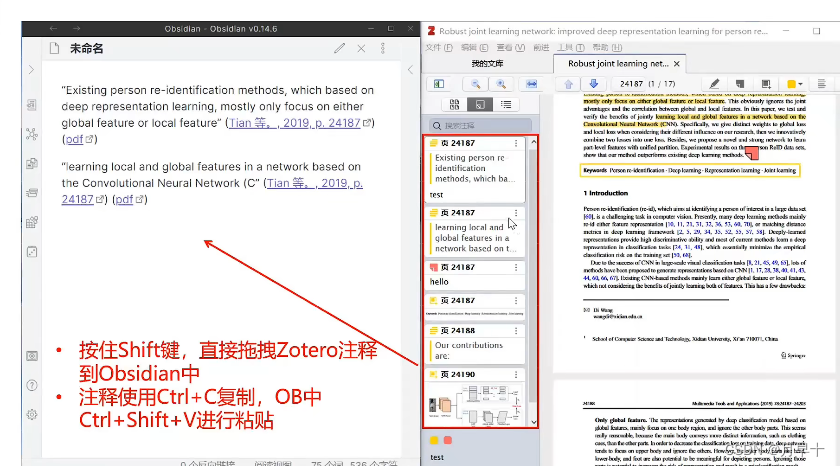Viewport: 840px width, 466px height.
Task: Open Zotero 帮助 (H) menu
Action: pos(607,47)
